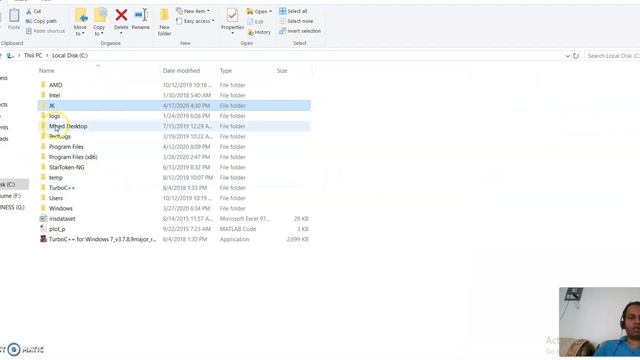Click Local Disk (C:) in the address bar
The height and width of the screenshot is (360, 640).
pyautogui.click(x=70, y=56)
